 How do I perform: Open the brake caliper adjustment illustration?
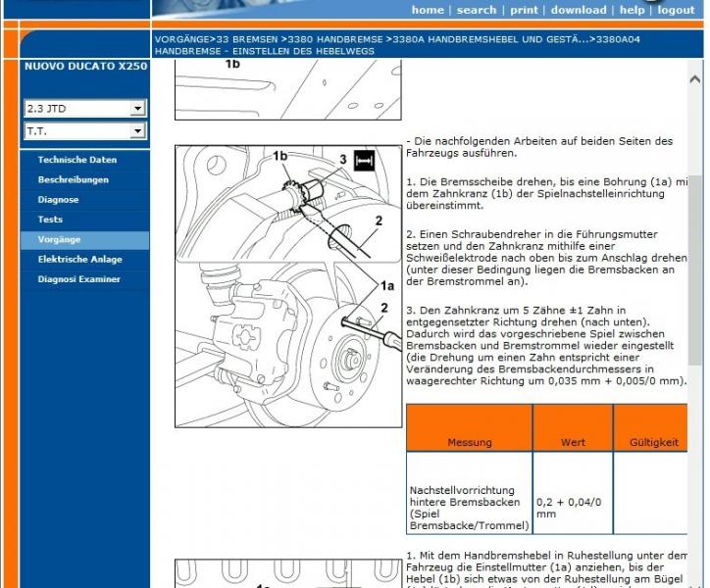click(x=287, y=286)
